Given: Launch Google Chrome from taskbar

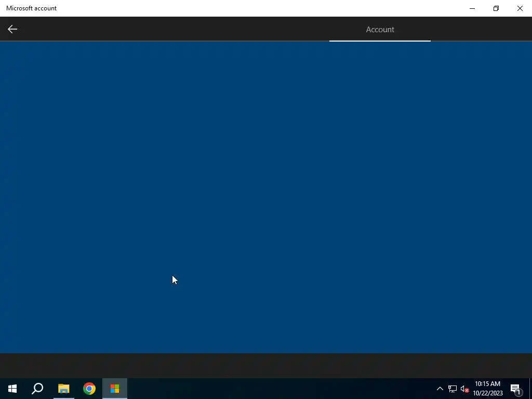Looking at the screenshot, I should click(89, 389).
